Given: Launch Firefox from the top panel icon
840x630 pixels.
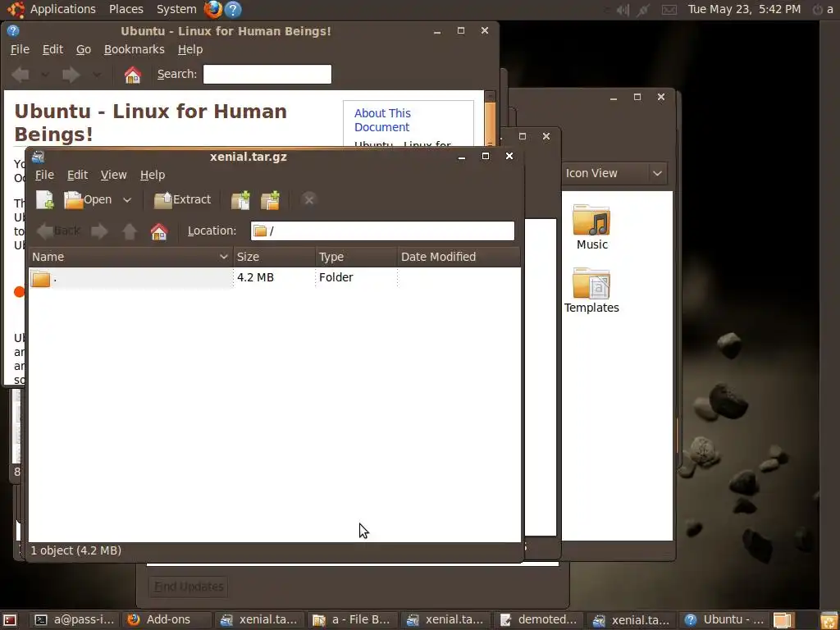Looking at the screenshot, I should (x=213, y=9).
